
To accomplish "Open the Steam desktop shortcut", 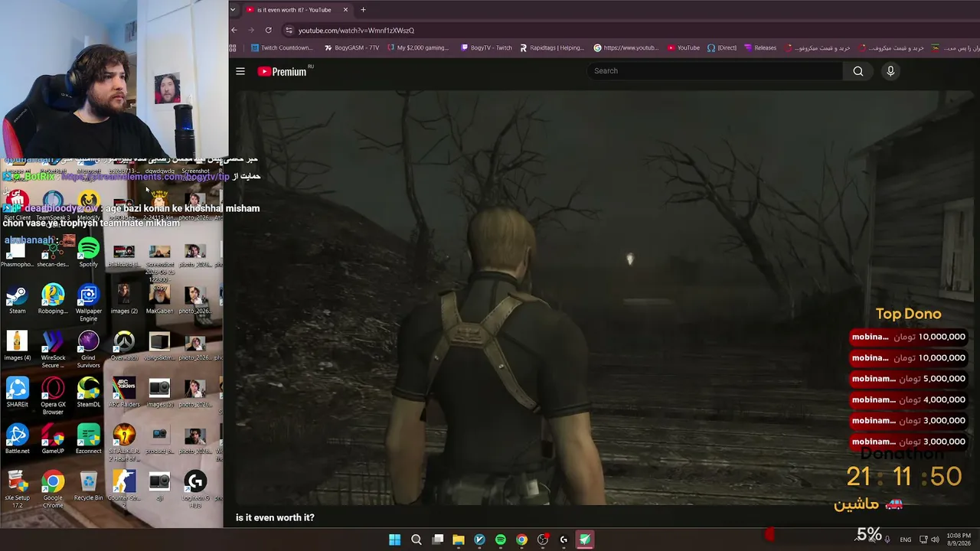I will (x=17, y=299).
